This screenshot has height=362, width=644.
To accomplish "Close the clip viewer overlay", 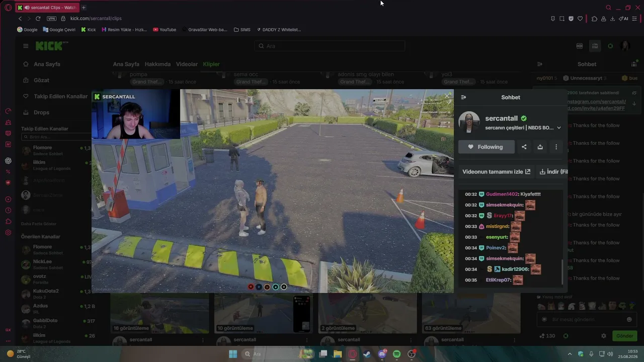I will pos(448,95).
